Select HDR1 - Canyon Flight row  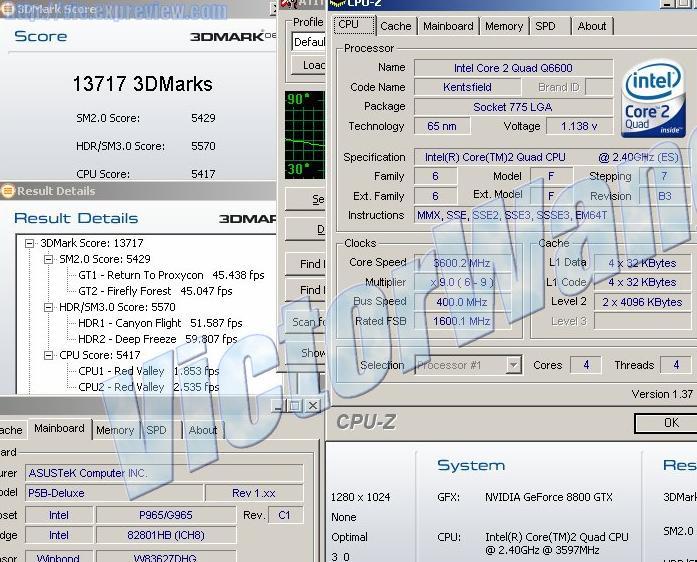point(160,323)
